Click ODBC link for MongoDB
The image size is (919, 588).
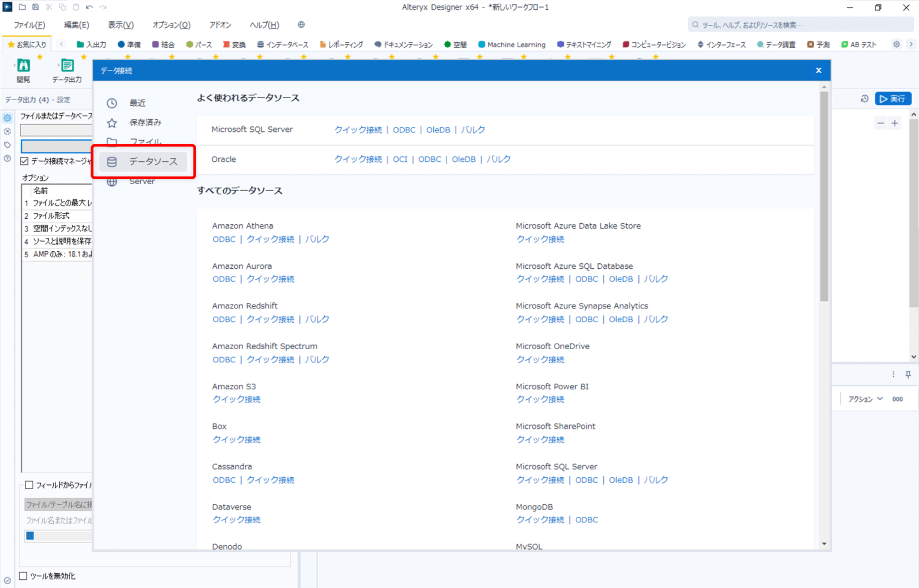[586, 520]
